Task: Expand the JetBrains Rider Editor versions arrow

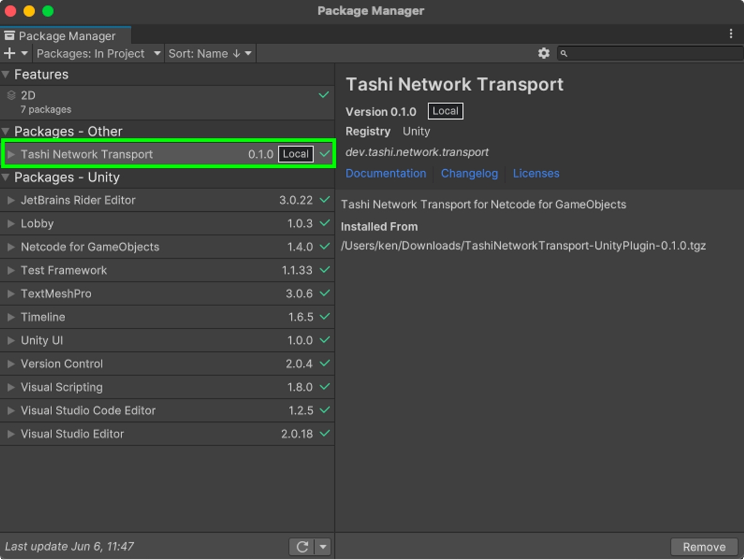Action: tap(11, 200)
